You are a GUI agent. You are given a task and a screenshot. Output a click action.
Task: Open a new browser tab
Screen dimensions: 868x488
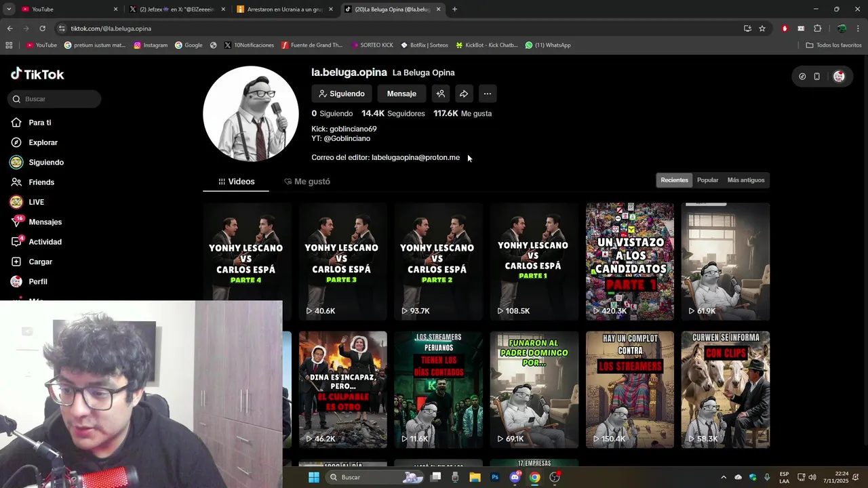coord(454,9)
